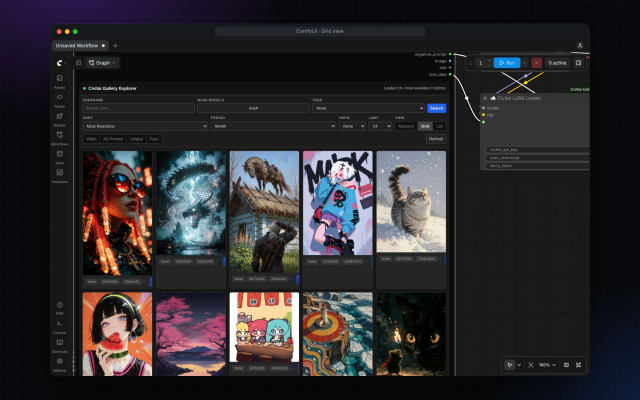Select the red-dreadlocks woman with sunglasses thumbnail
Viewport: 640px width, 400px height.
click(118, 213)
